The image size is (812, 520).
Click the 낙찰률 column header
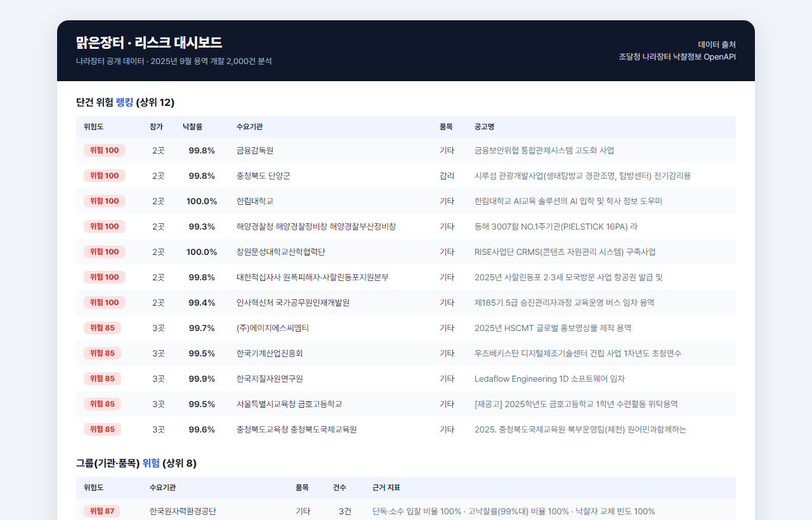[192, 127]
